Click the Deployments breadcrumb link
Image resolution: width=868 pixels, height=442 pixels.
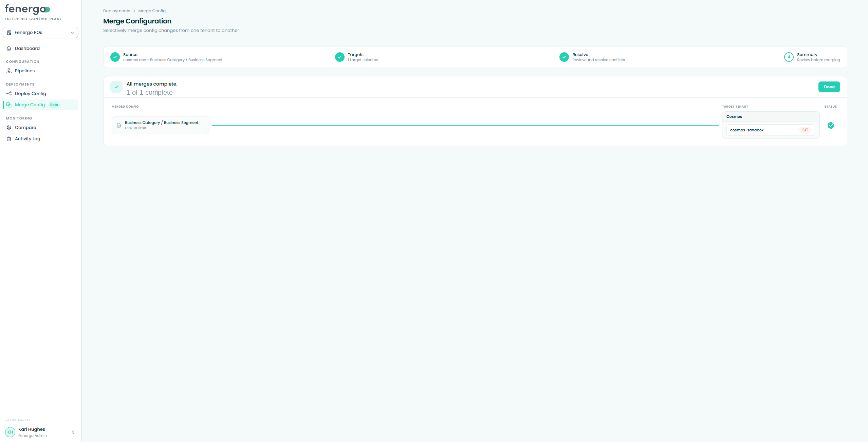(x=116, y=11)
